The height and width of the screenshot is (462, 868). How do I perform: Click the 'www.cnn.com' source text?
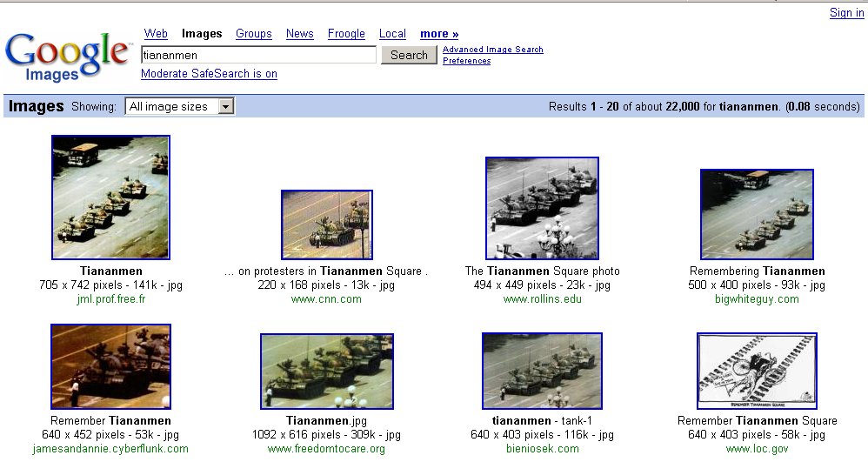pos(326,299)
